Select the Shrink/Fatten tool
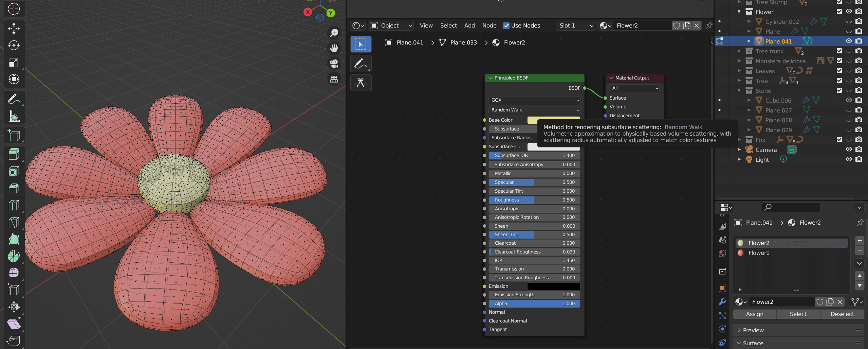868x349 pixels. click(14, 307)
